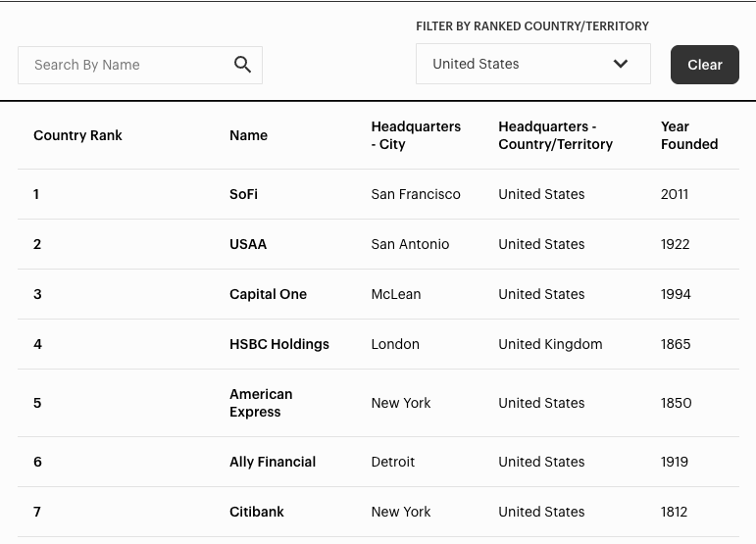
Task: Select the San Antonio city cell
Action: 410,244
